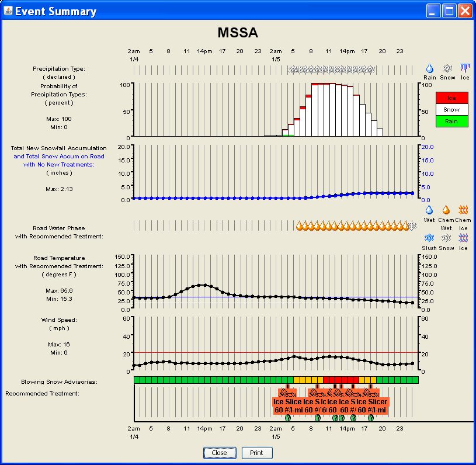Viewport: 476px width, 465px height.
Task: Select the Wet road phase icon
Action: (x=429, y=210)
